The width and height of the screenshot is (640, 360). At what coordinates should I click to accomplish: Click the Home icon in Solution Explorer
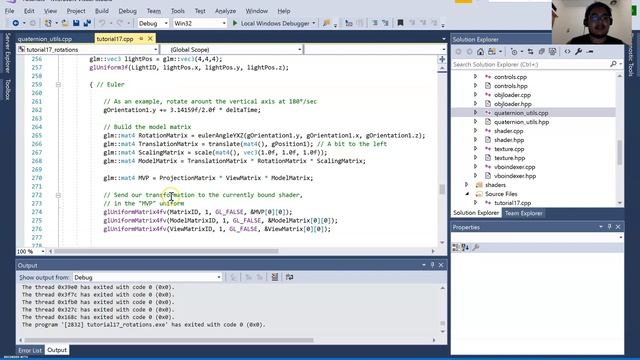pyautogui.click(x=480, y=52)
